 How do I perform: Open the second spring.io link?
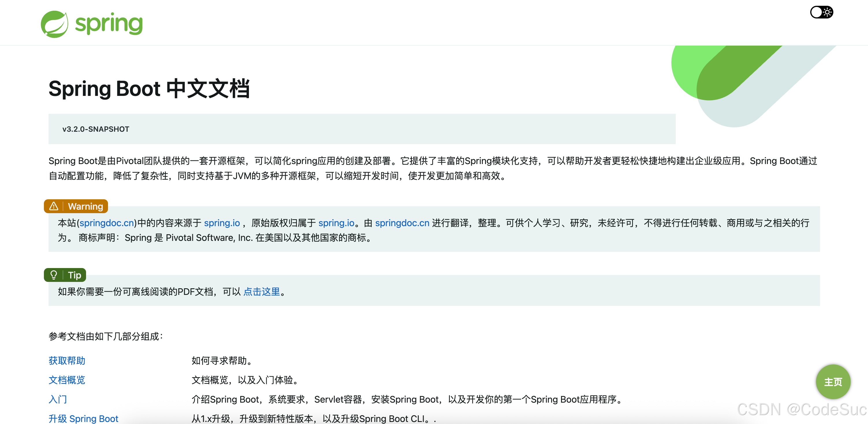tap(336, 223)
